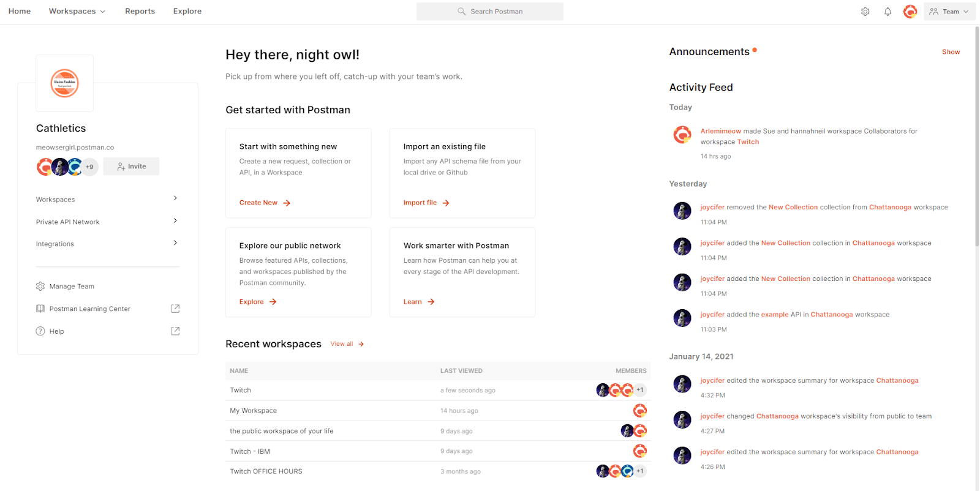Click the Postman team logo in the header
The image size is (980, 491).
coord(910,11)
